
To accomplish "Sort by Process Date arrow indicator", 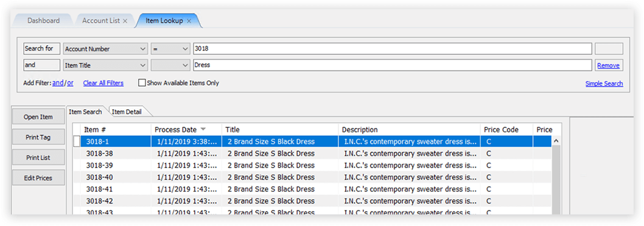I will pyautogui.click(x=203, y=129).
